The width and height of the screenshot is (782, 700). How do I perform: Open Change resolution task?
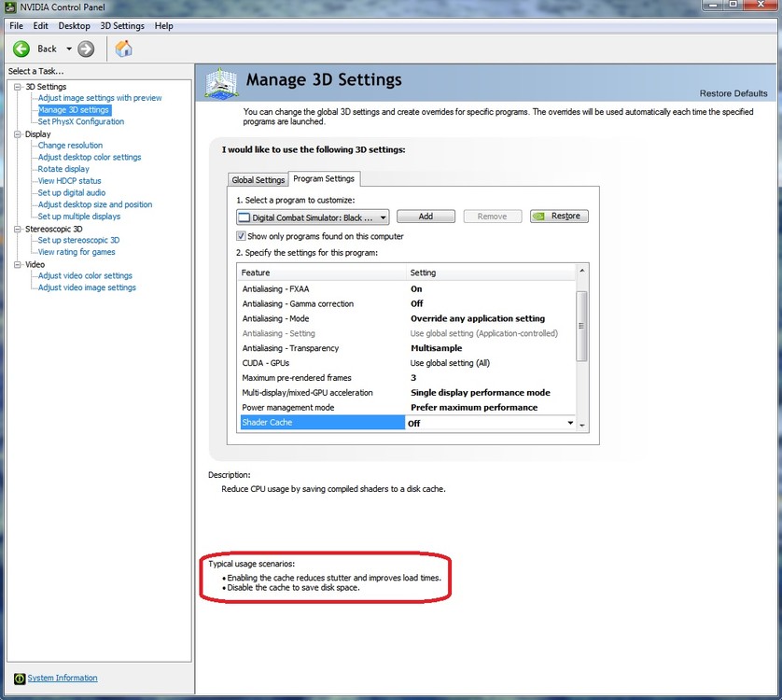pos(70,146)
